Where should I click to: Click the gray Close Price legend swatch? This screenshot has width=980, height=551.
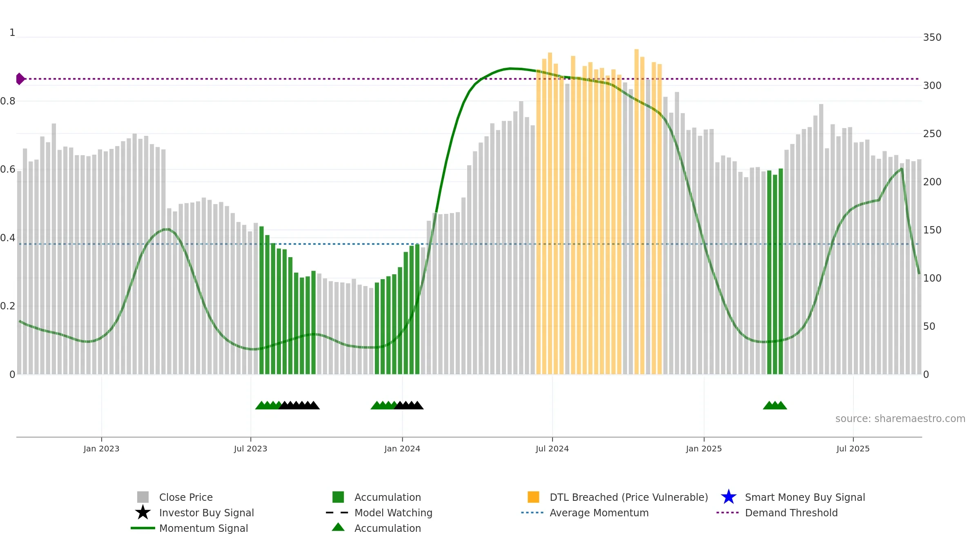pos(143,497)
